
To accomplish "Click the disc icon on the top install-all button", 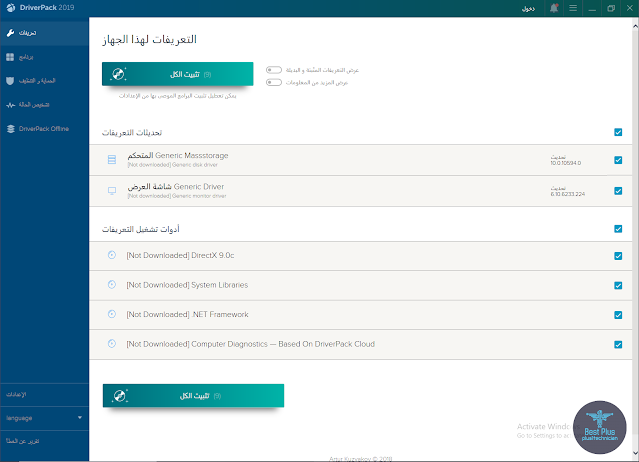I will 119,74.
